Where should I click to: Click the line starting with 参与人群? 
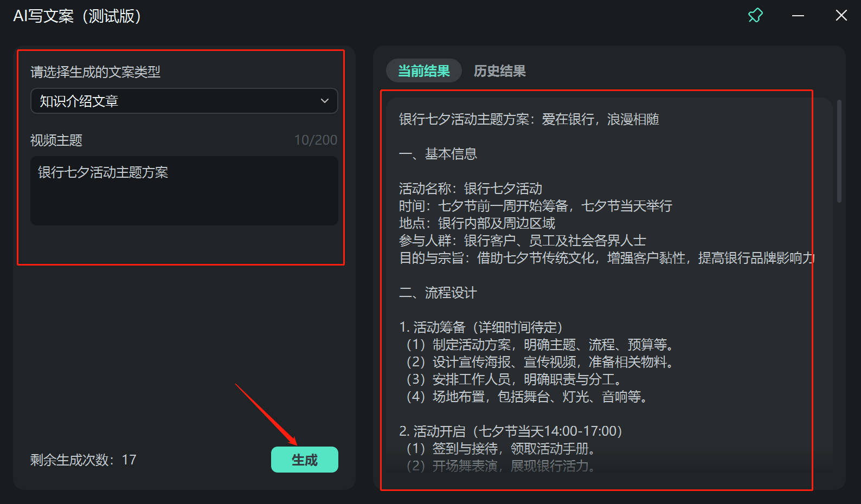coord(523,241)
